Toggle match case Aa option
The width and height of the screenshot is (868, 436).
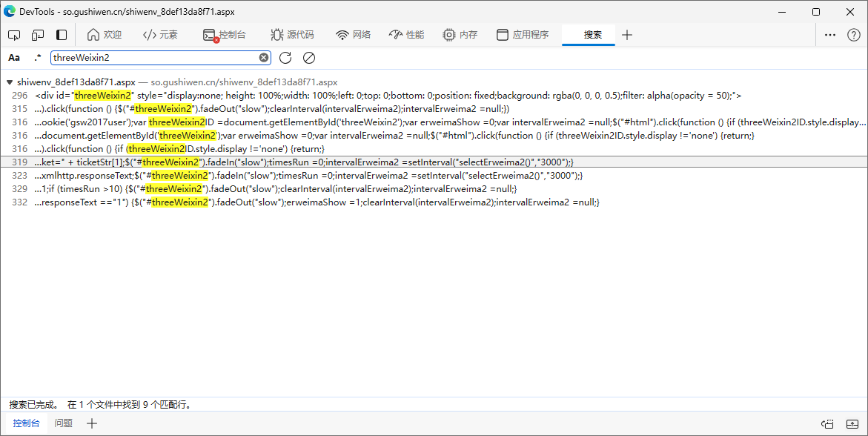pyautogui.click(x=14, y=58)
